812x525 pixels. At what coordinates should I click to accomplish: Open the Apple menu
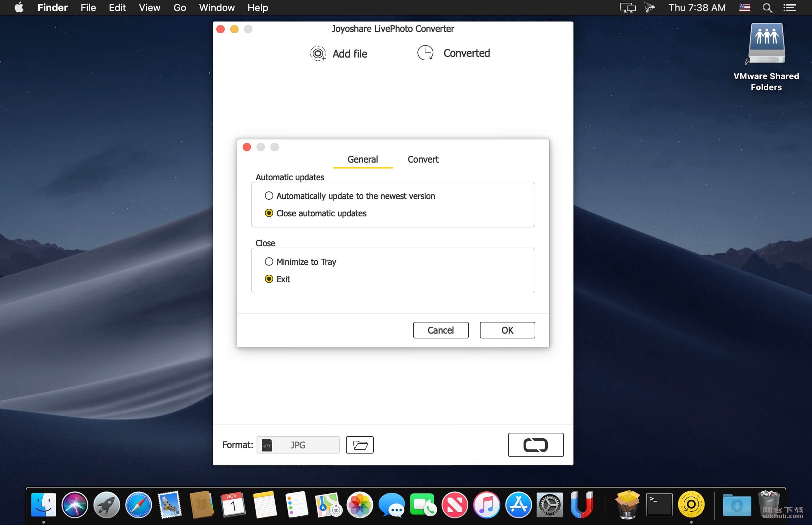(x=19, y=7)
